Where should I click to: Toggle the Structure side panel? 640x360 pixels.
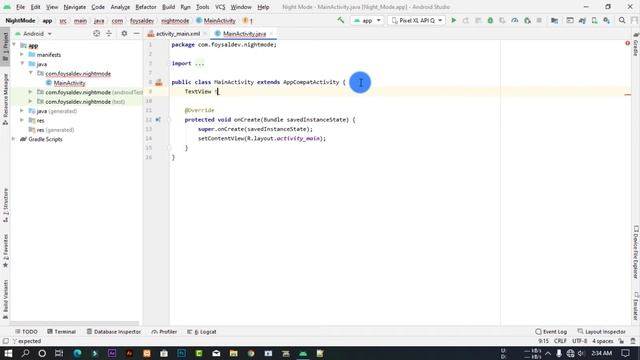[x=5, y=205]
